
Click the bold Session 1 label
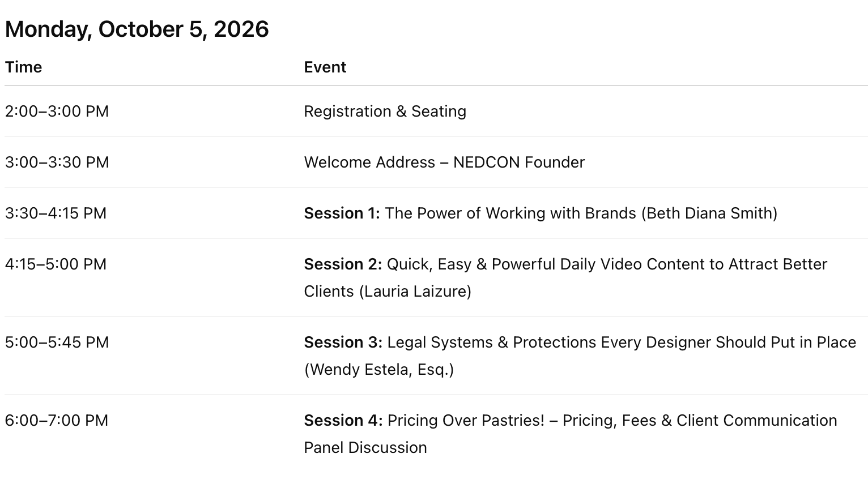(x=342, y=213)
